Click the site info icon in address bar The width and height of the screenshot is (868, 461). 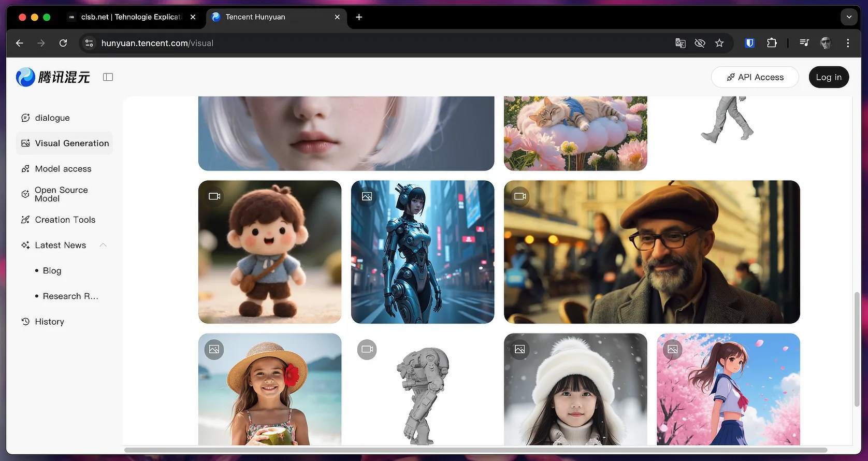click(89, 43)
